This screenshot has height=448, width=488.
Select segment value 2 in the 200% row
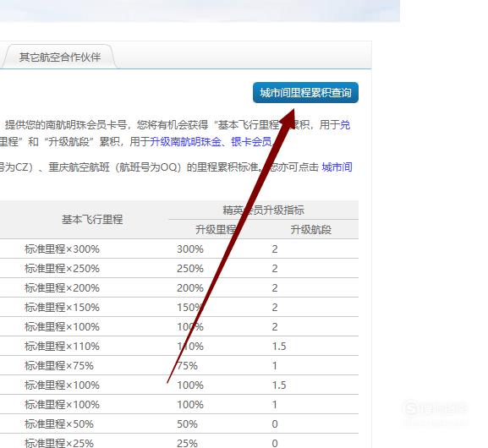pos(275,287)
